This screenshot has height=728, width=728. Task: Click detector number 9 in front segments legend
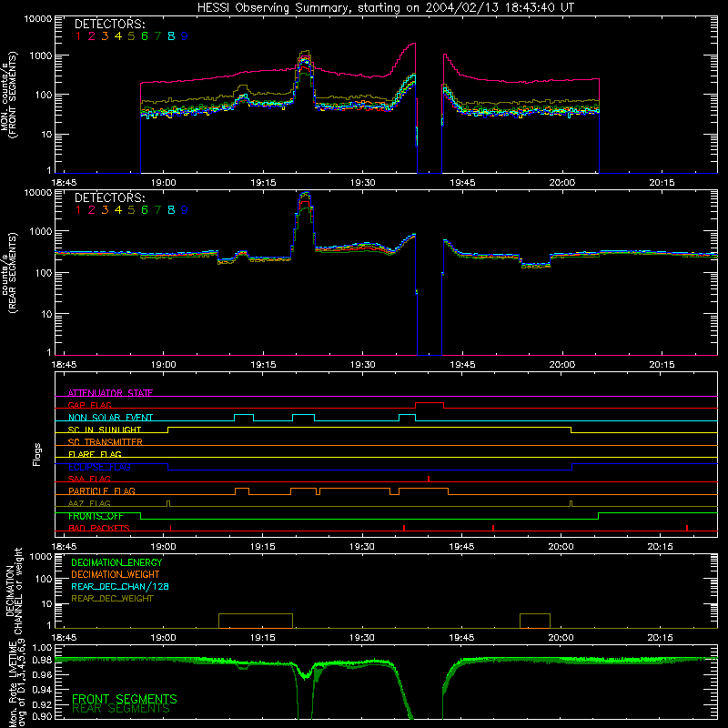[x=185, y=36]
